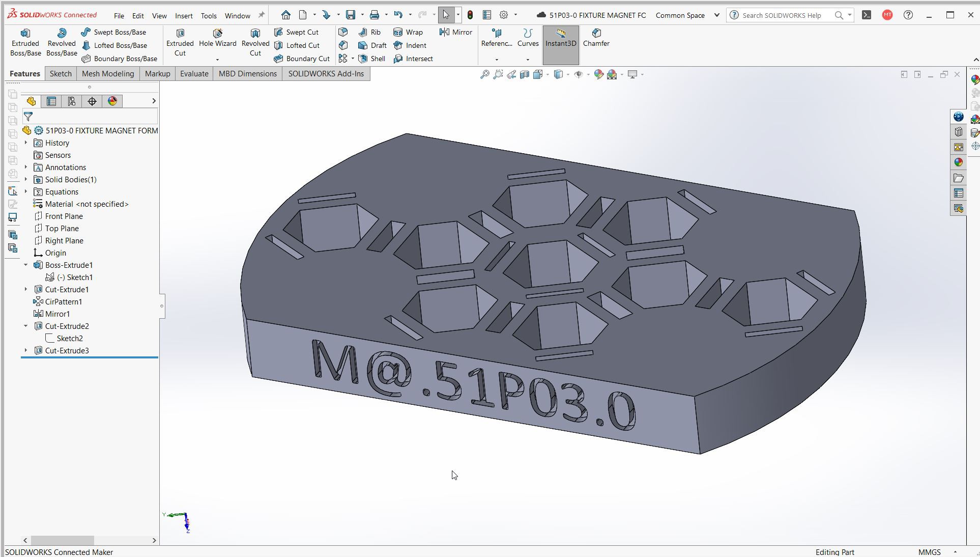Viewport: 980px width, 557px height.
Task: Open the Insert menu
Action: [184, 16]
